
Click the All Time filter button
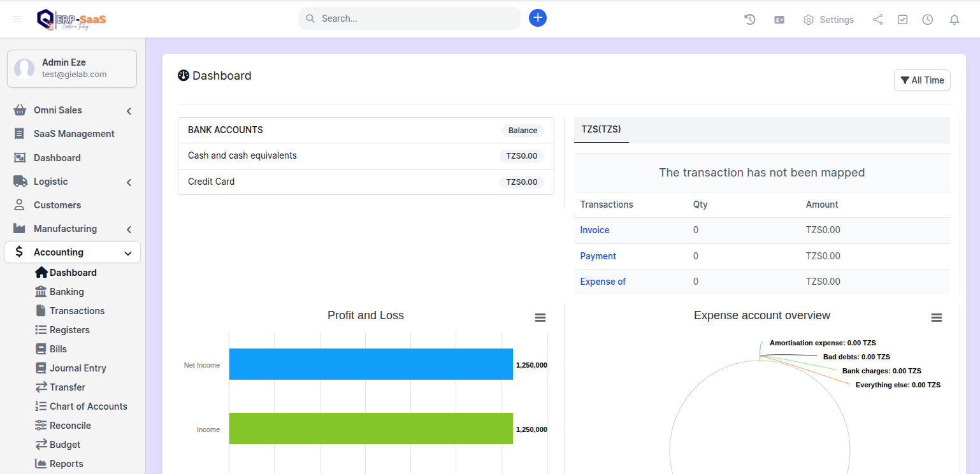point(921,80)
